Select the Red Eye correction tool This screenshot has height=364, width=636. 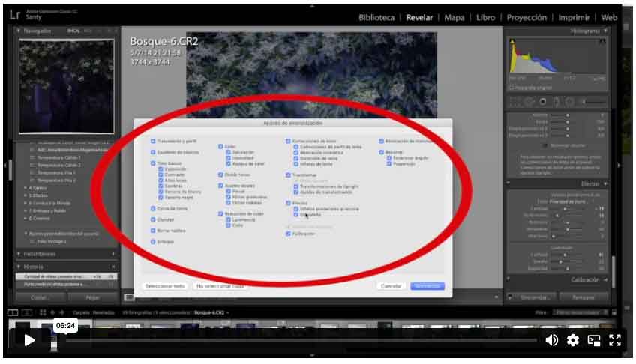[543, 102]
